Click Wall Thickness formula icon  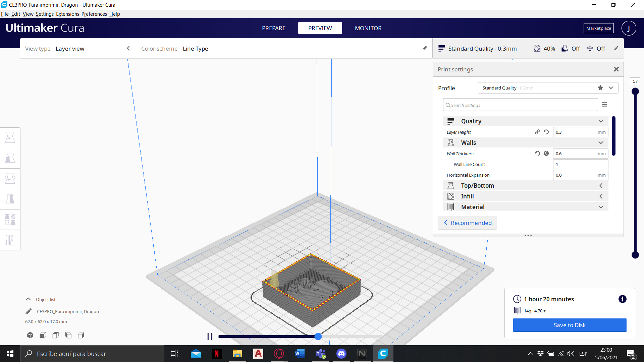[x=546, y=154]
